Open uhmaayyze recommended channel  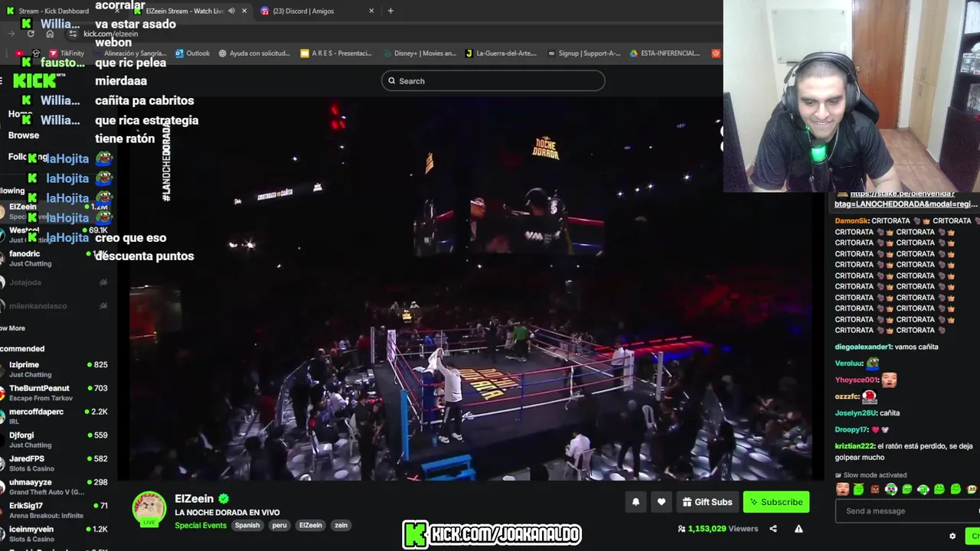click(x=55, y=487)
